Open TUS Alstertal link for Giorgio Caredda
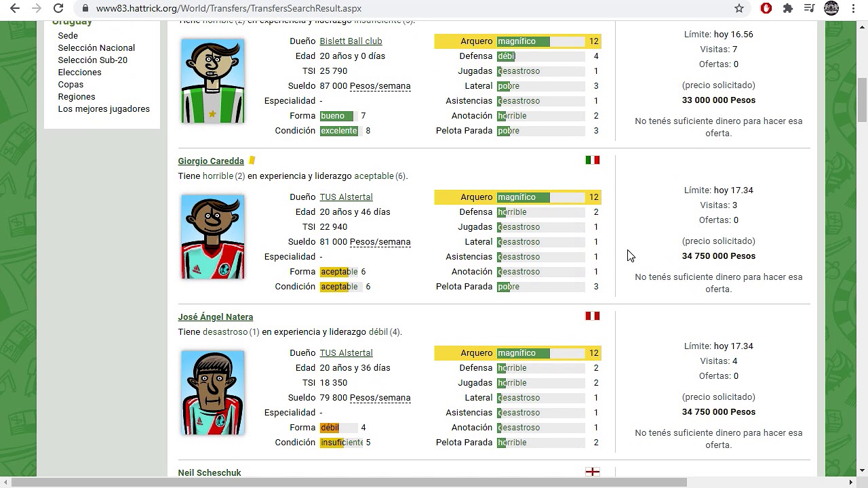 [x=346, y=197]
